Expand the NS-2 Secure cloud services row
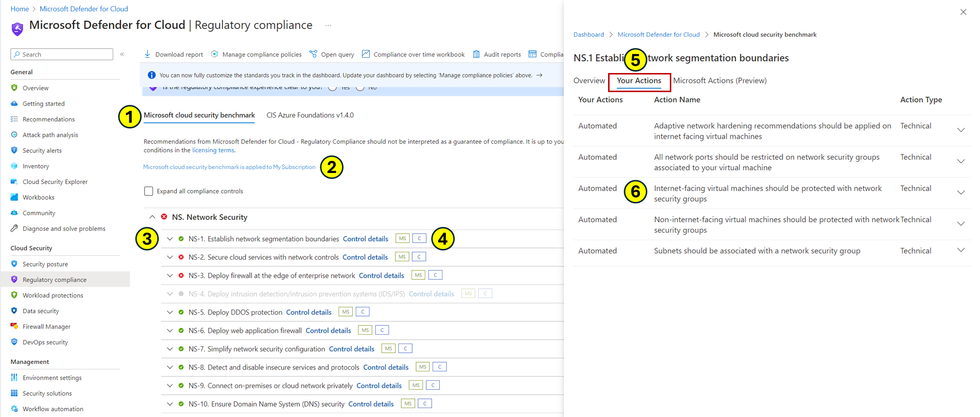The width and height of the screenshot is (980, 417). pyautogui.click(x=170, y=257)
